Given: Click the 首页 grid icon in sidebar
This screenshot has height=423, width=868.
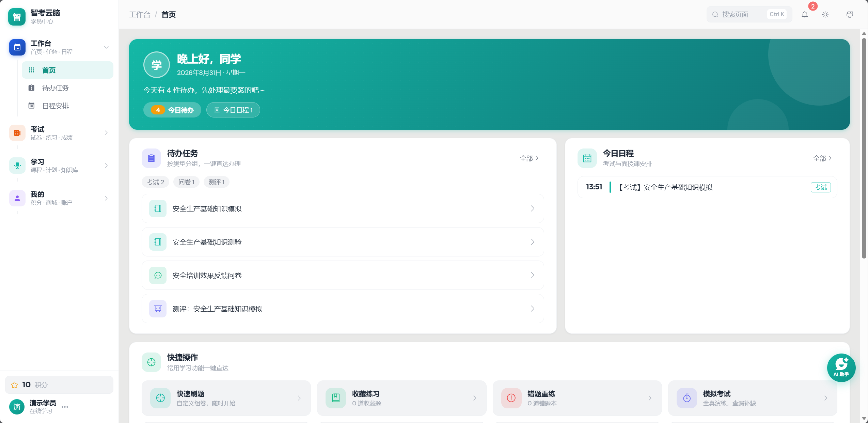Looking at the screenshot, I should tap(31, 70).
